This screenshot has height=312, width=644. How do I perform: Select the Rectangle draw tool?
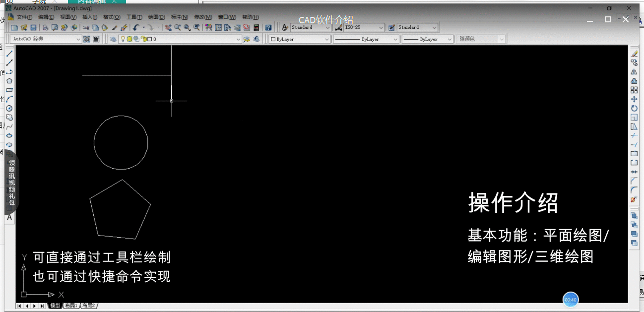(9, 90)
